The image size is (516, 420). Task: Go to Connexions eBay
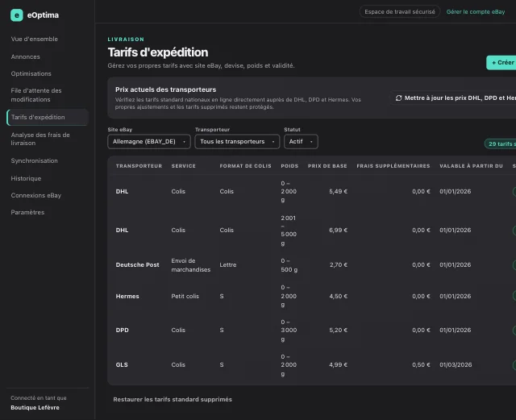click(x=35, y=196)
